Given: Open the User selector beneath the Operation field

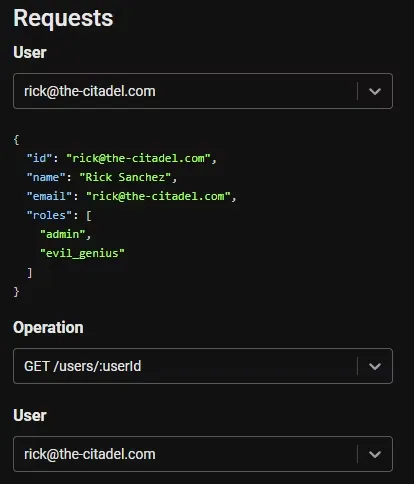Looking at the screenshot, I should (x=203, y=454).
